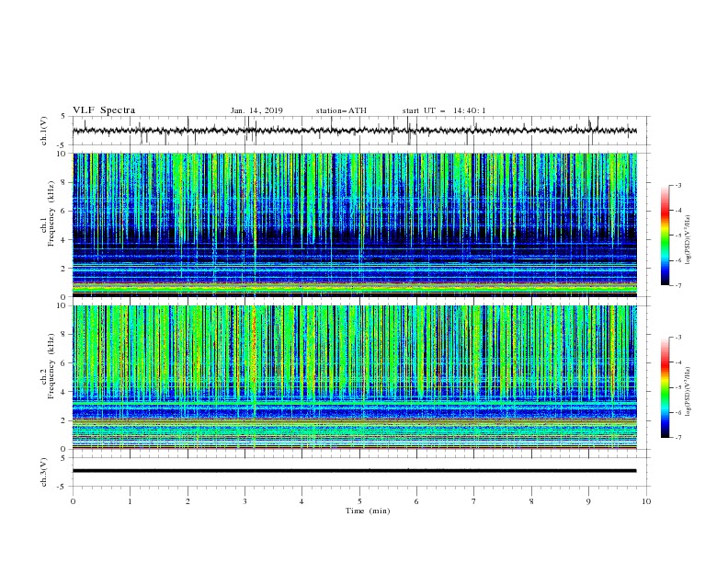Click the 'station=ATH' label
Screen dimensions: 728x563
pyautogui.click(x=341, y=110)
